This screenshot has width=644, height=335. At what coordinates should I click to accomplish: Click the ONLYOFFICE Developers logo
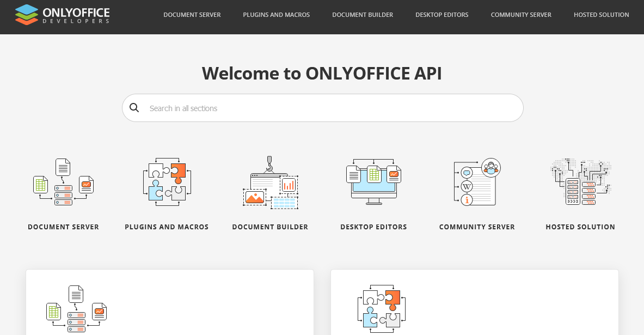click(x=63, y=15)
